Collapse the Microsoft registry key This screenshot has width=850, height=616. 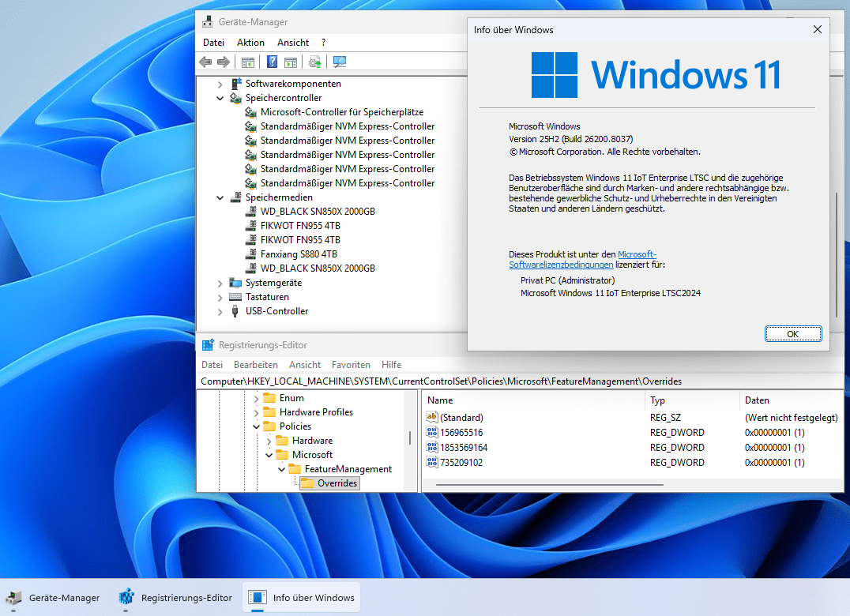pos(269,455)
